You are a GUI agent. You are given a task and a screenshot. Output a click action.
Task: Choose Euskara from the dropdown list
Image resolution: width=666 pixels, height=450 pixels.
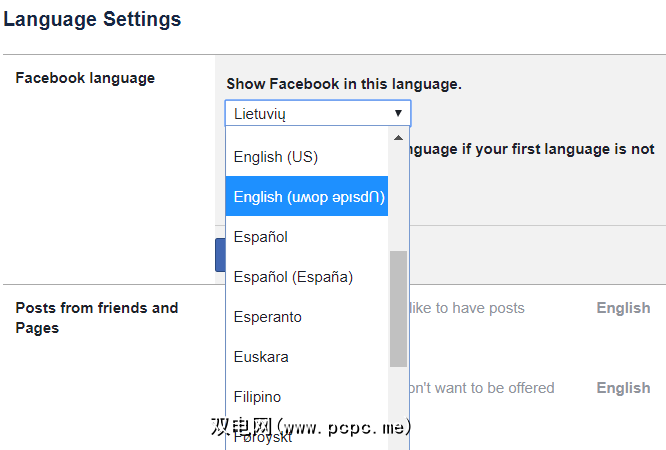(x=260, y=357)
